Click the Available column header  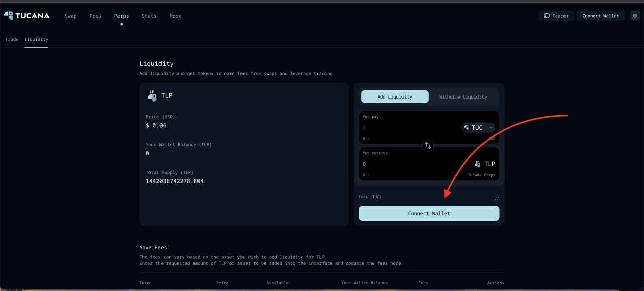click(x=278, y=283)
